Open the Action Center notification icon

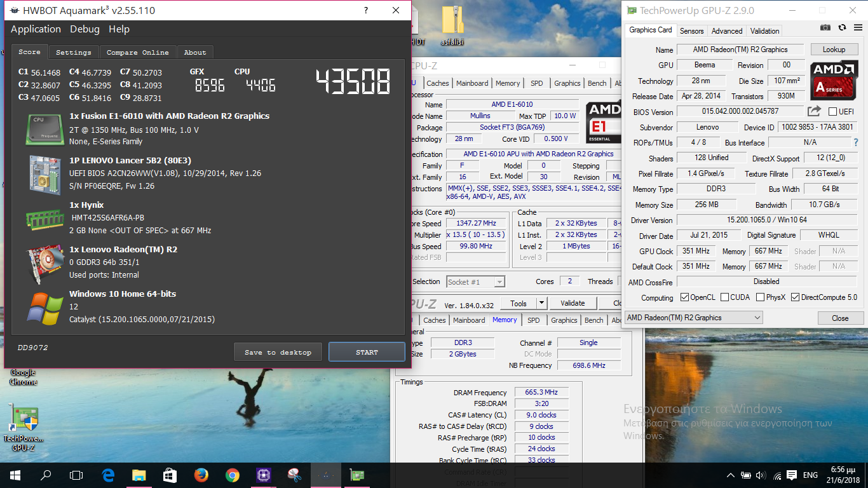point(792,475)
